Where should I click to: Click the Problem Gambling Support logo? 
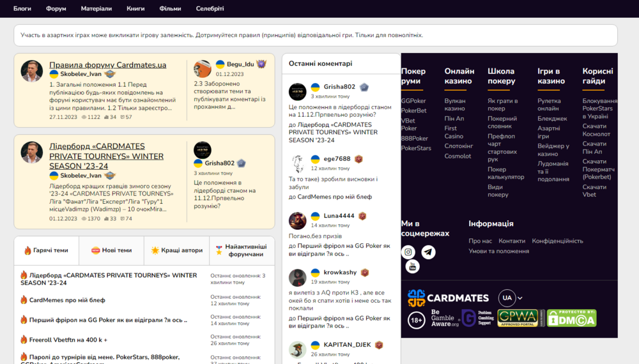pos(477,318)
